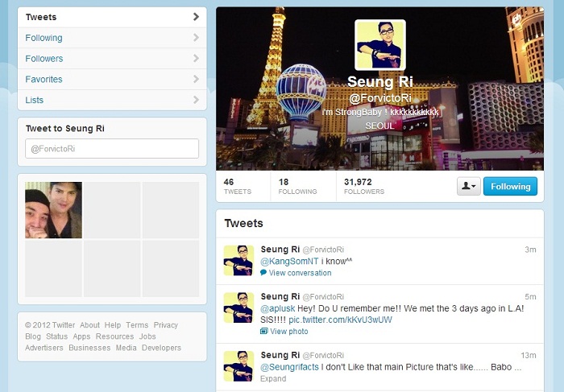Screen dimensions: 564x392
Task: Open the Jobs footer link
Action: (x=147, y=336)
